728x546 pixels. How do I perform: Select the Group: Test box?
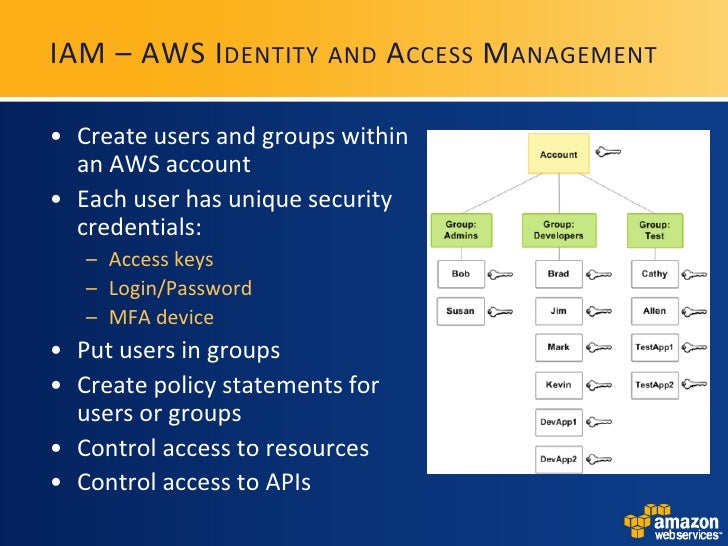[655, 230]
